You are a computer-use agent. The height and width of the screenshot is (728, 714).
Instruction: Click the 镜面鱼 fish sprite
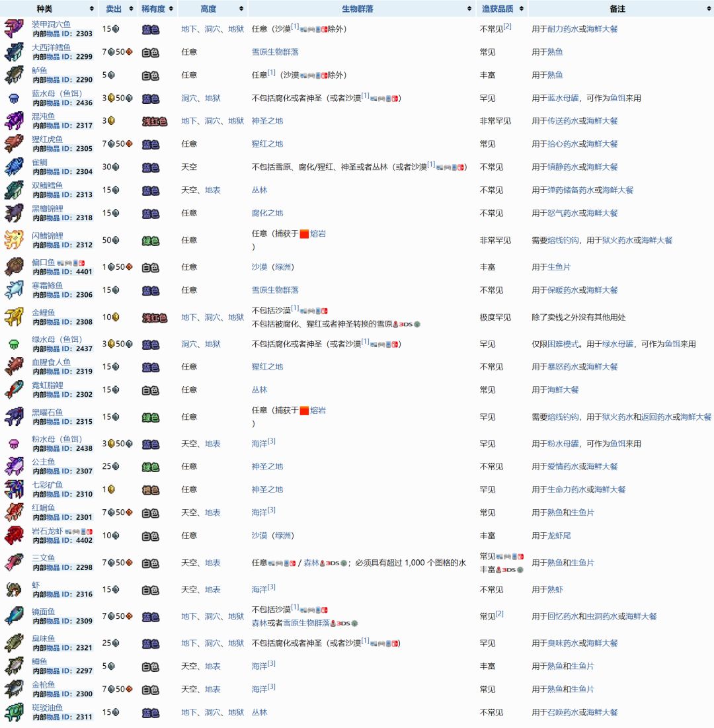pos(14,616)
